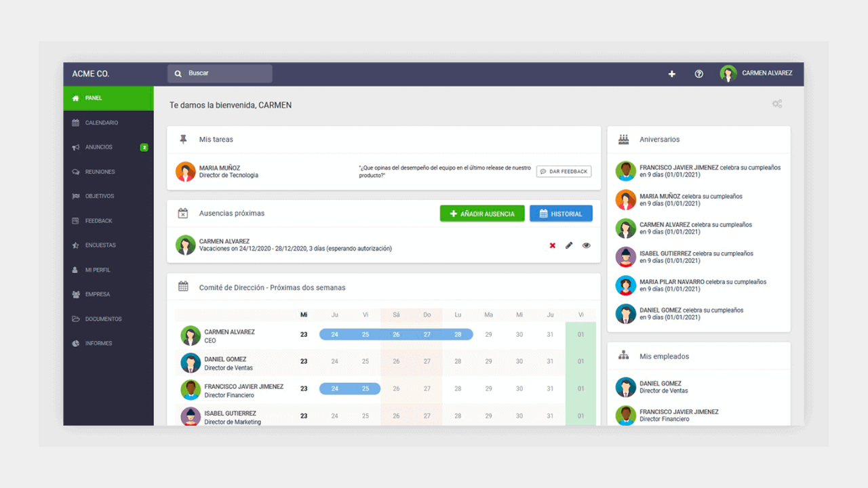Click Maria Muñoz avatar in Mis tareas

coord(185,171)
